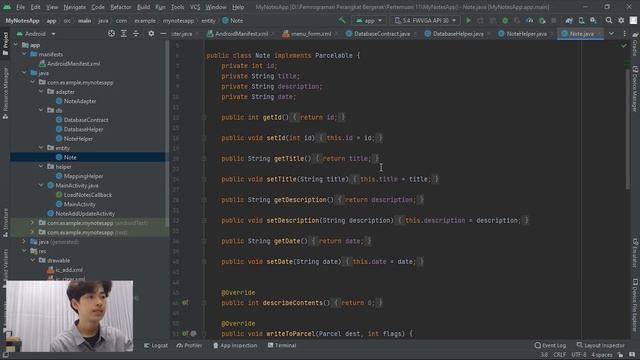Click the writeToParcel override gutter icon
This screenshot has width=640, height=360.
(185, 333)
